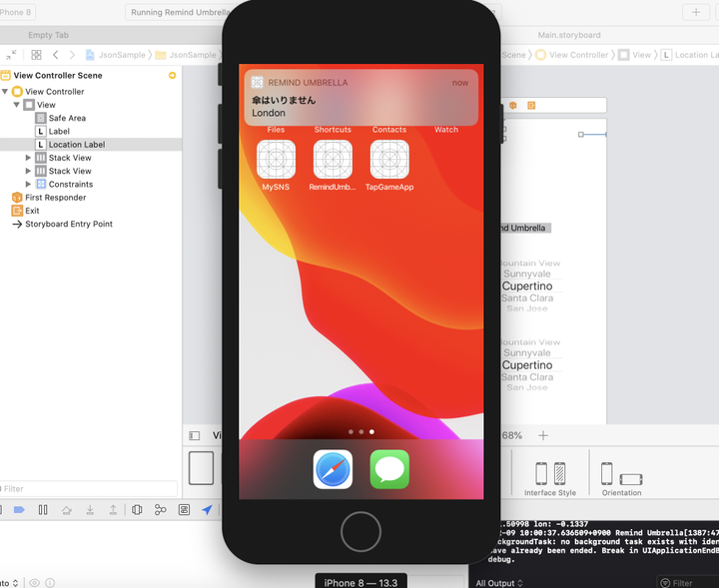Click Running Remind Umbrella activity status
This screenshot has width=719, height=588.
(180, 12)
